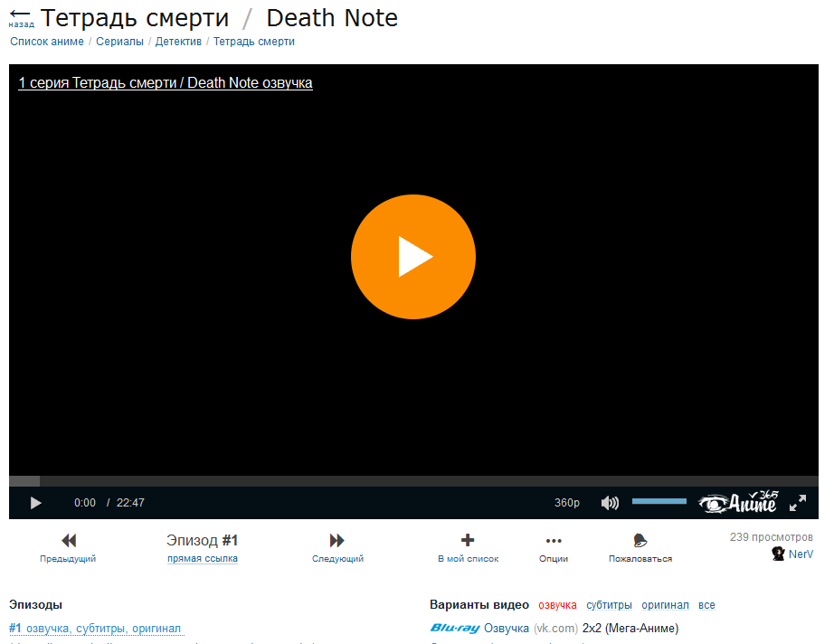Click the Blu-ray logo icon
This screenshot has height=644, width=834.
point(455,628)
